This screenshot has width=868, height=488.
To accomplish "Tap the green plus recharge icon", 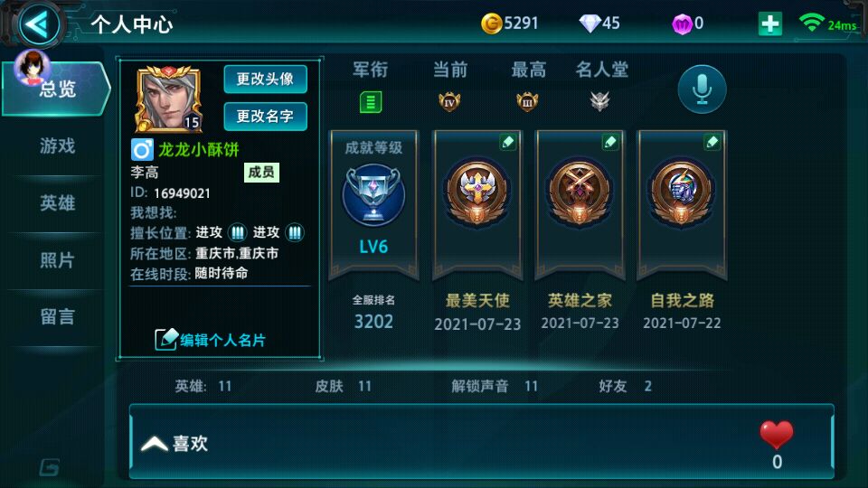I will pos(769,23).
